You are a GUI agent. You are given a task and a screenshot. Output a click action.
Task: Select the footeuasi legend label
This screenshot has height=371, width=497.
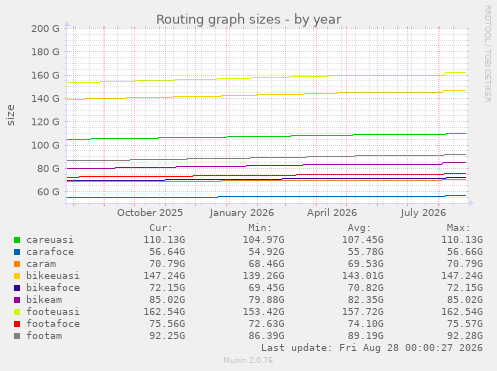pyautogui.click(x=53, y=312)
